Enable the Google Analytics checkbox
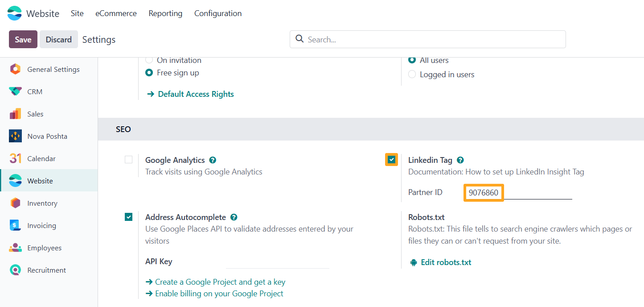The width and height of the screenshot is (644, 307). pos(129,160)
